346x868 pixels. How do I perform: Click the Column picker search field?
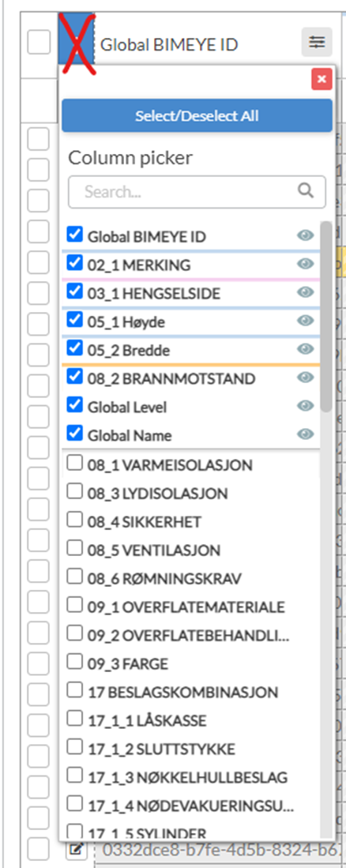(197, 192)
